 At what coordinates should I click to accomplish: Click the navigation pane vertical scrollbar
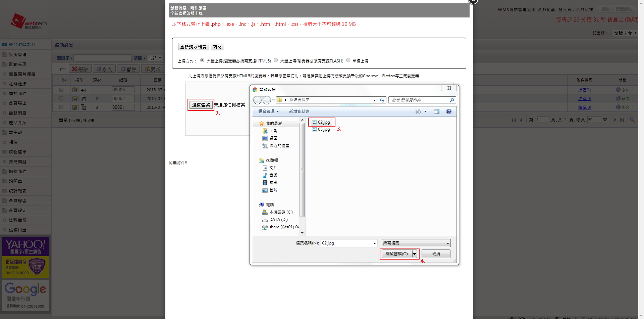[x=302, y=170]
